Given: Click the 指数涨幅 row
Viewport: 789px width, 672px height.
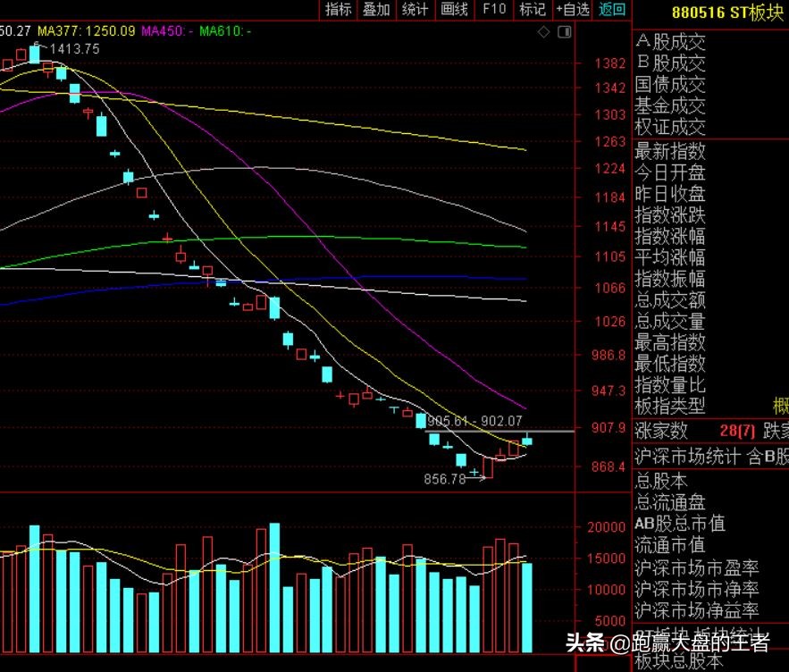Looking at the screenshot, I should 670,236.
